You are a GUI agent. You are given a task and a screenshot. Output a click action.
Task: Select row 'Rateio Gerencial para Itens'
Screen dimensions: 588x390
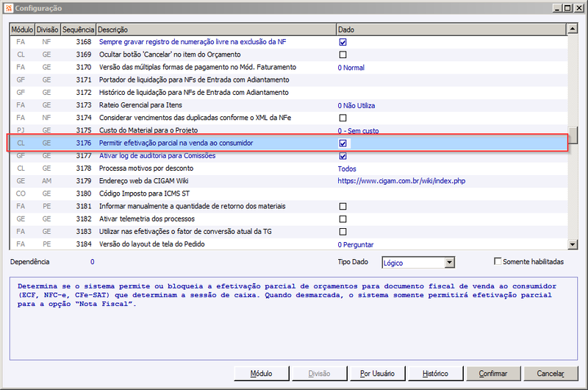288,105
